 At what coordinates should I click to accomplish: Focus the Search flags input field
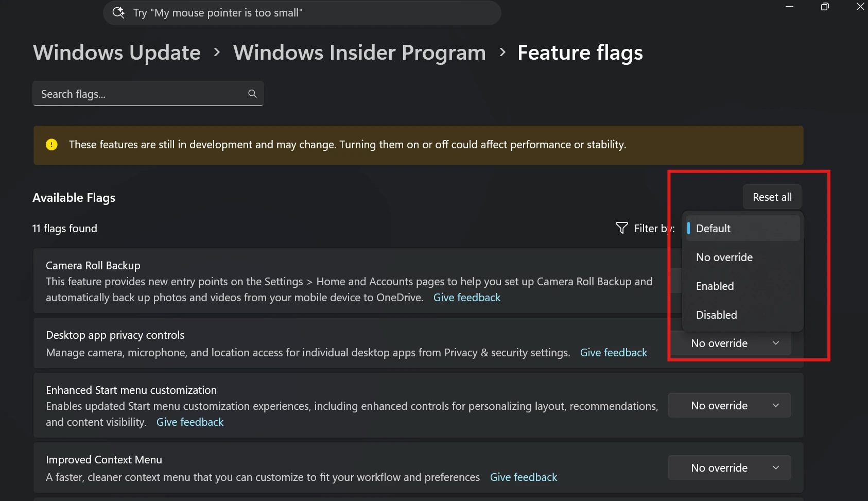pyautogui.click(x=148, y=94)
